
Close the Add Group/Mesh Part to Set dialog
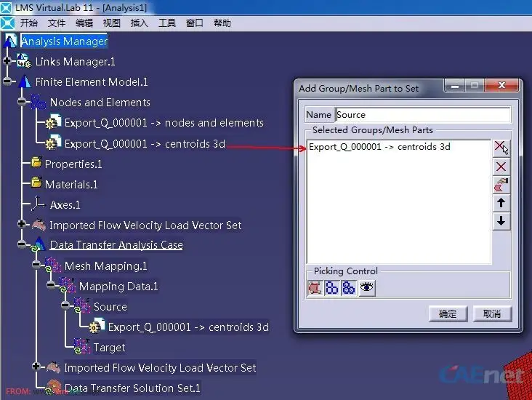pyautogui.click(x=501, y=85)
